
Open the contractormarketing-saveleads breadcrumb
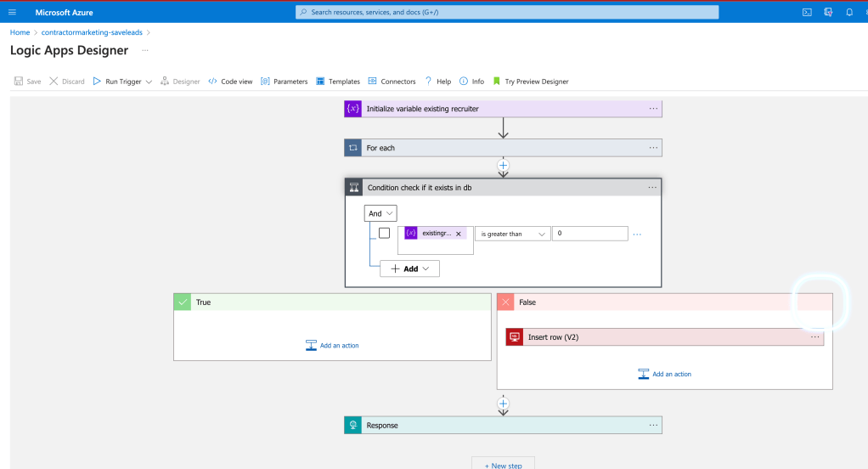[92, 32]
